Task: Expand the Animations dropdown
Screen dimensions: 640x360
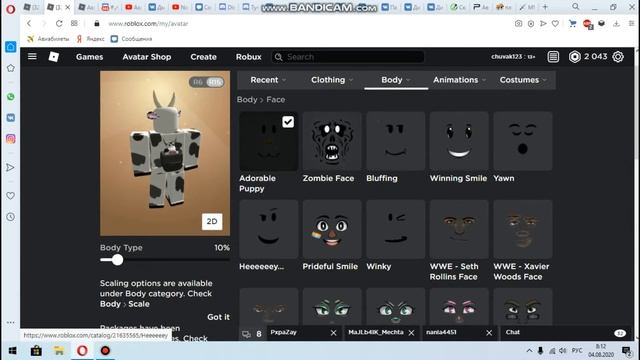Action: pos(459,80)
